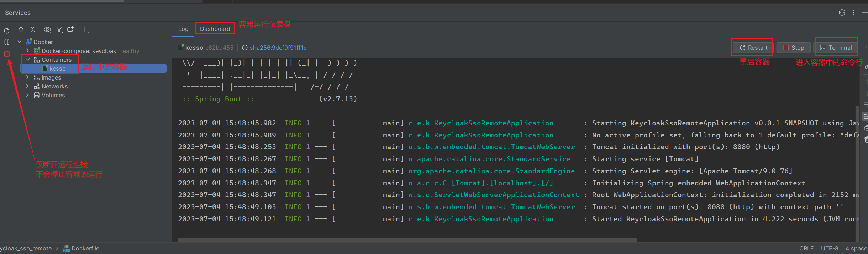The image size is (868, 254).
Task: Click the Open in New Tab icon
Action: (70, 29)
